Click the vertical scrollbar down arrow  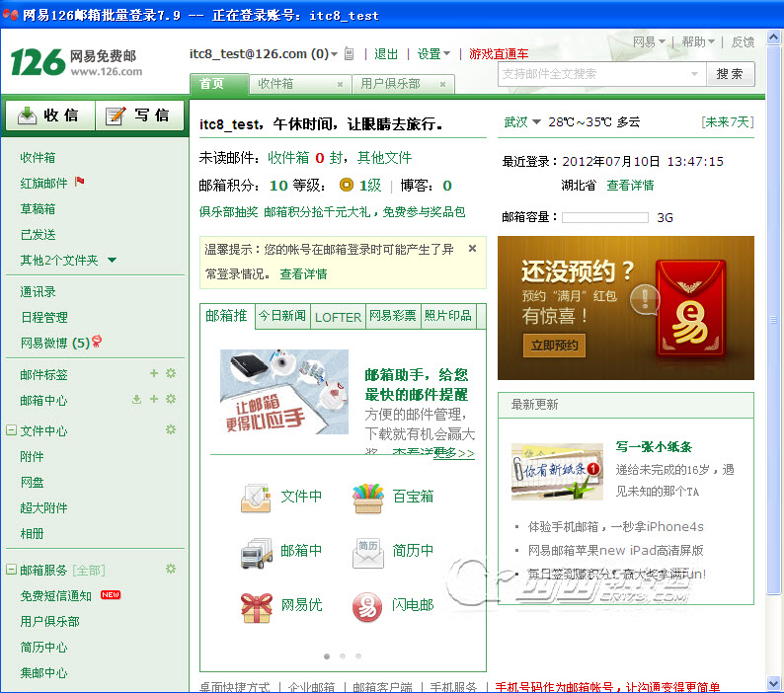[773, 683]
